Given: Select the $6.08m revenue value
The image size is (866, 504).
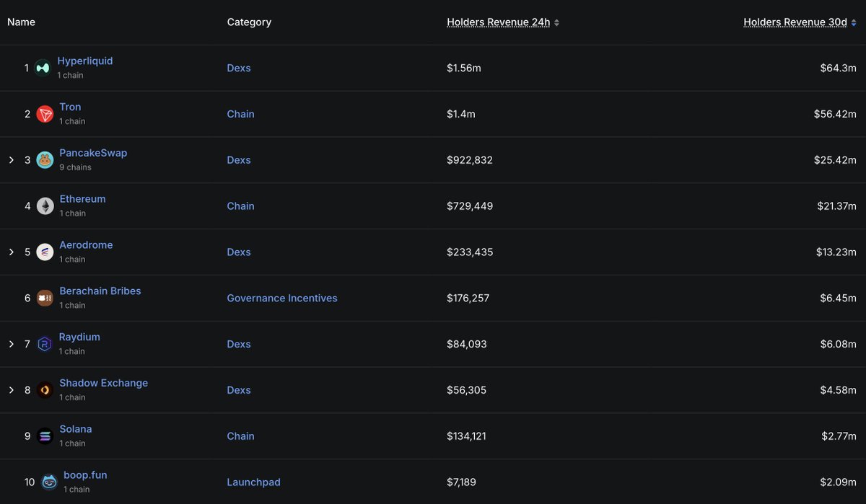Looking at the screenshot, I should [839, 344].
